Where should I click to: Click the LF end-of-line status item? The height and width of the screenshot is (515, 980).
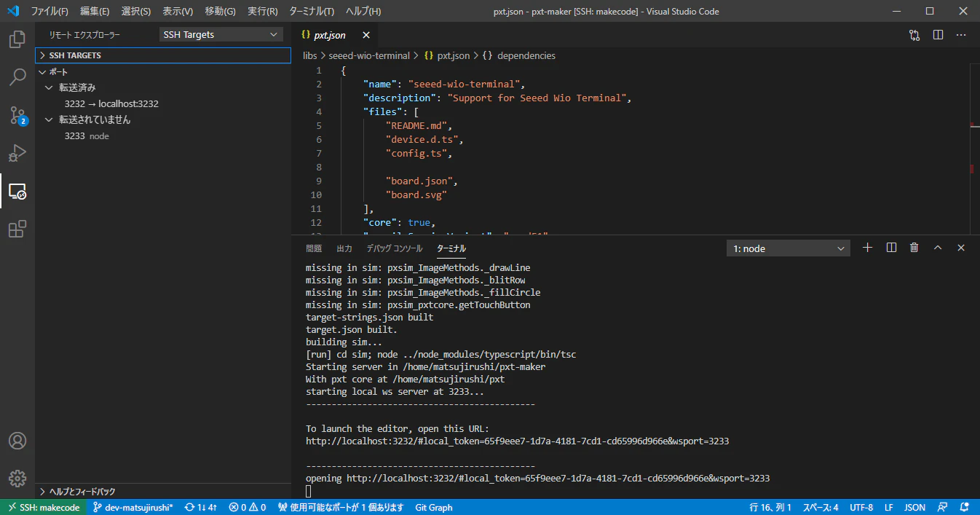(x=889, y=507)
